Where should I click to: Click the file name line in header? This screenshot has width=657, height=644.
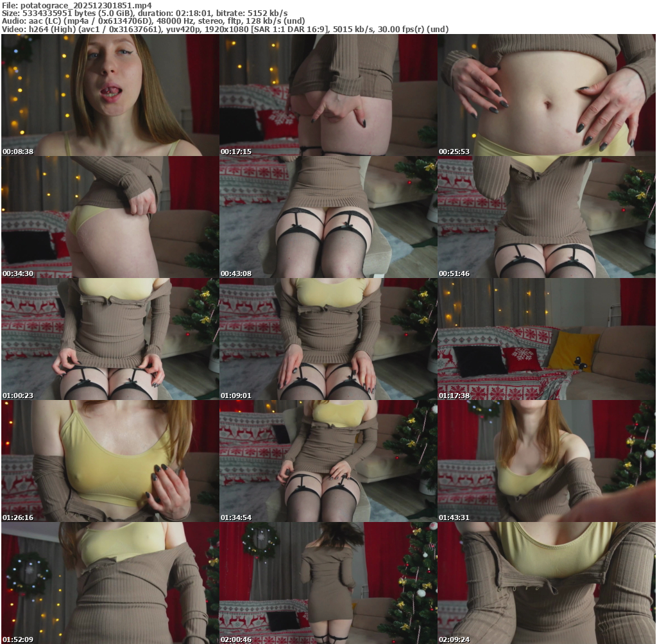click(76, 5)
